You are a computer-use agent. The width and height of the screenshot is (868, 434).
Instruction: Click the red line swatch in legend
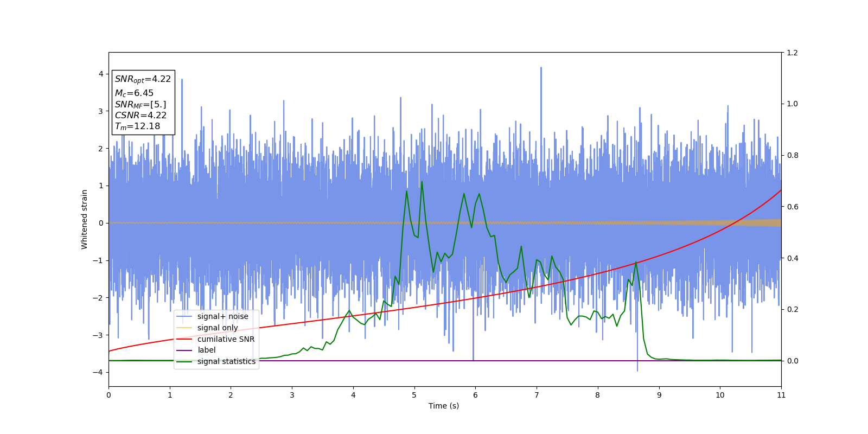point(184,339)
